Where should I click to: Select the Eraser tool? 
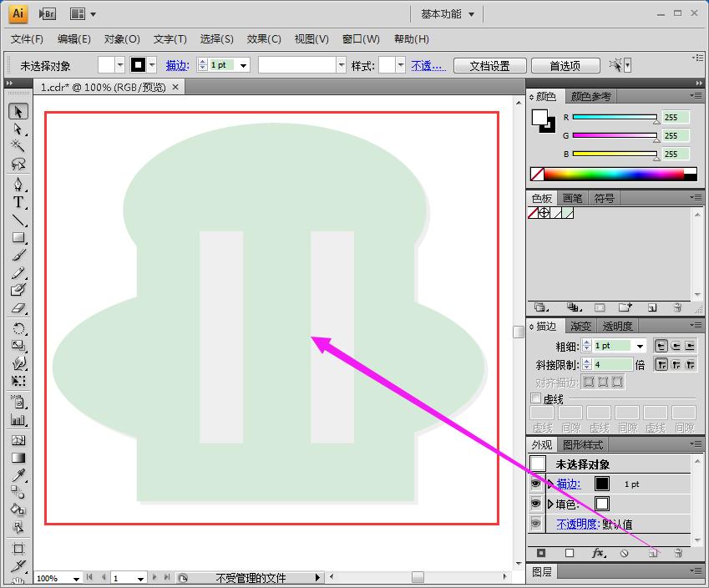click(18, 308)
